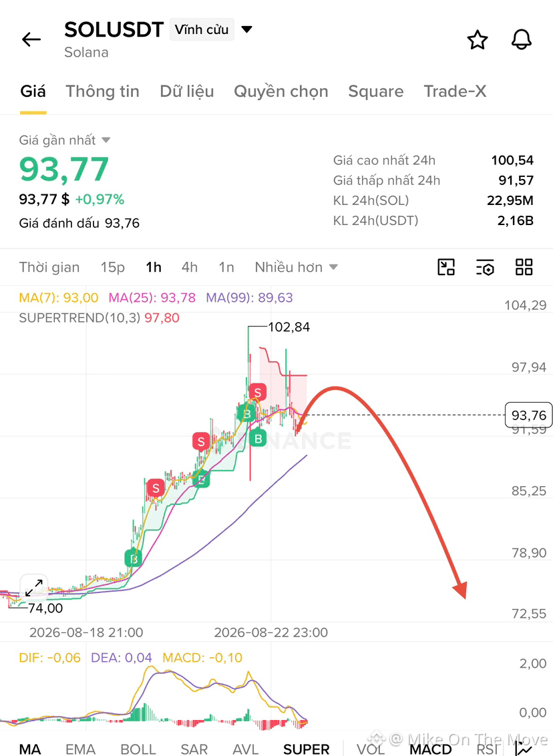Open the indicator chart icon beside RSI
553x756 pixels.
524,749
